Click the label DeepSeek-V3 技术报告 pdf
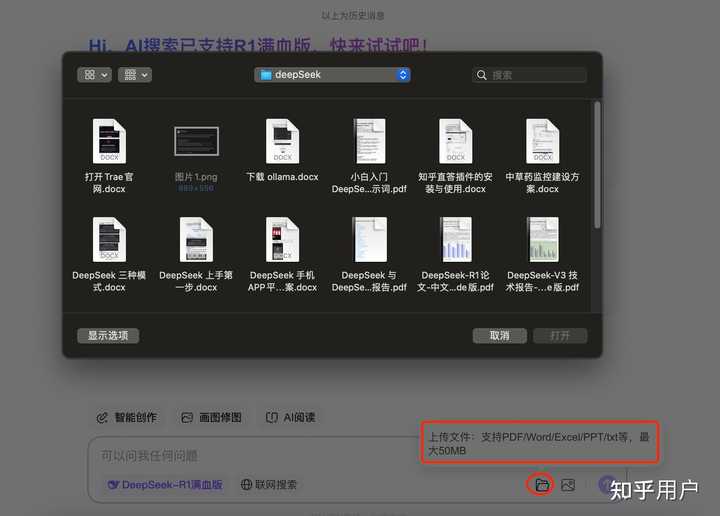 point(542,281)
